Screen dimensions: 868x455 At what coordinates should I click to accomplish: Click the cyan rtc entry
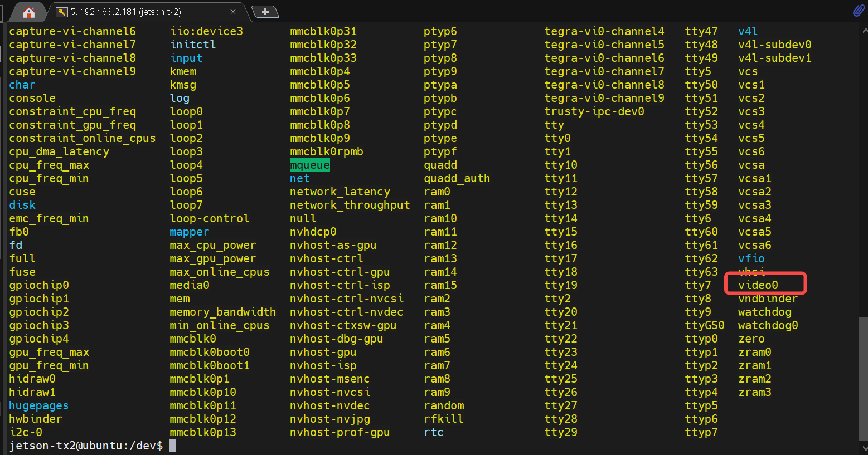click(x=433, y=432)
